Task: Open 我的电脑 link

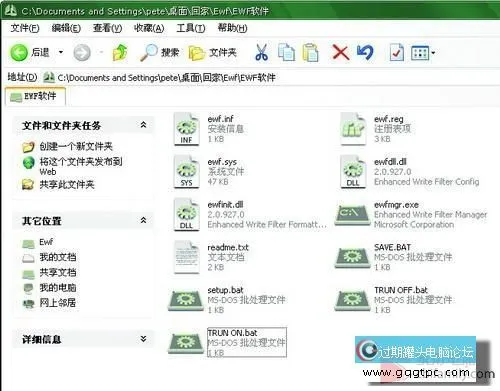Action: click(58, 288)
